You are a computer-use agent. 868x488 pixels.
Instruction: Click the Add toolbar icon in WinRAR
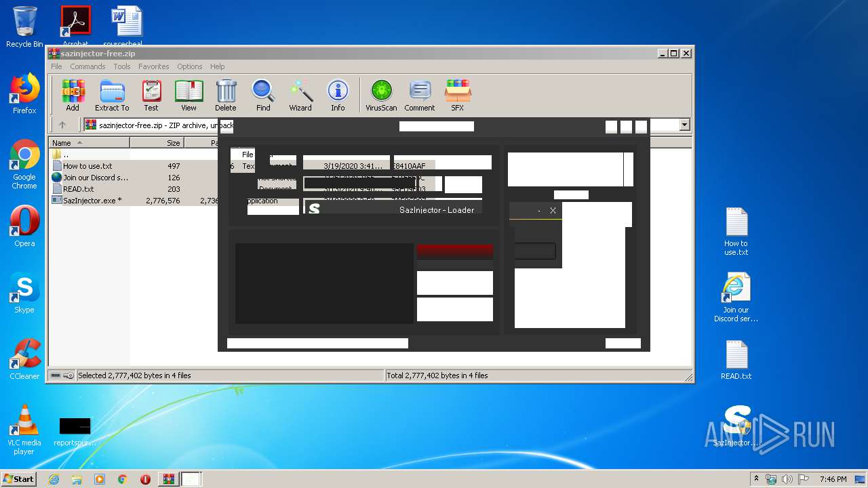[73, 95]
